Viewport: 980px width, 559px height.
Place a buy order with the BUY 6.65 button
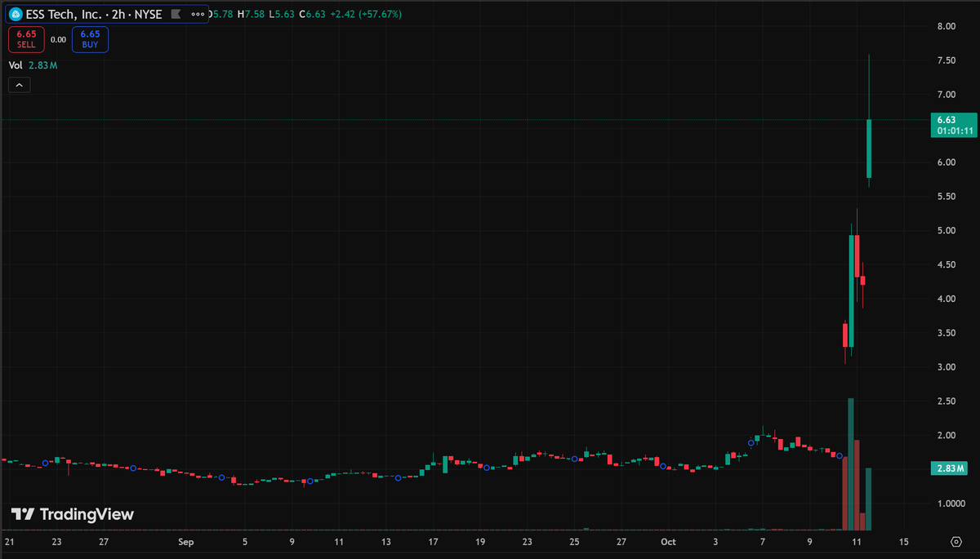[90, 39]
